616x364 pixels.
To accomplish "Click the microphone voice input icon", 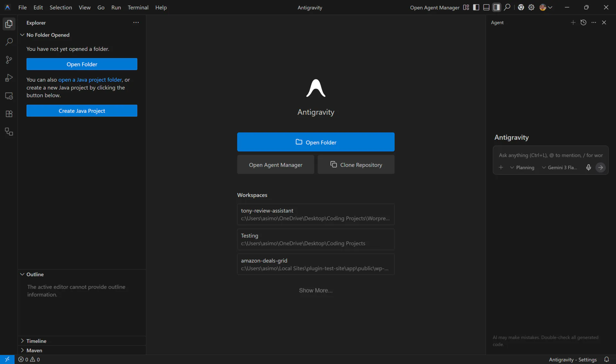I will point(588,167).
